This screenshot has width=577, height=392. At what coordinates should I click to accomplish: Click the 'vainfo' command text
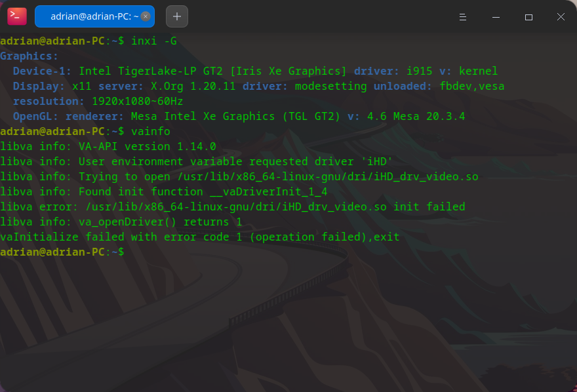point(151,131)
